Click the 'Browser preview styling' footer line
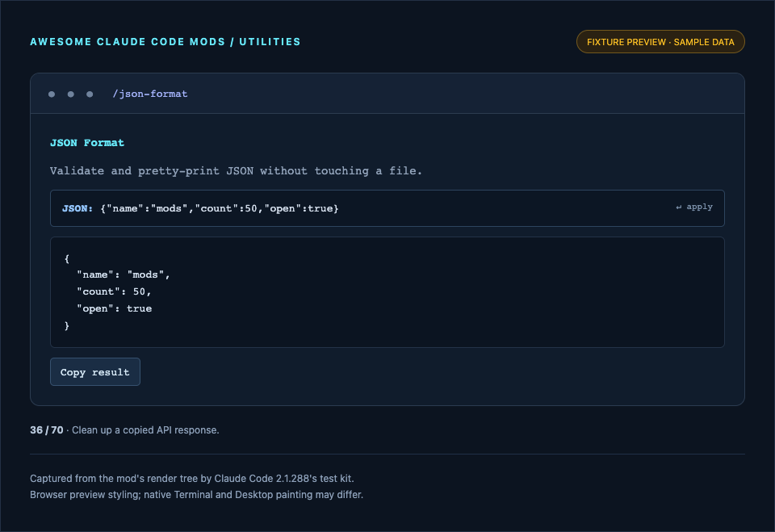The height and width of the screenshot is (532, 775). point(196,495)
